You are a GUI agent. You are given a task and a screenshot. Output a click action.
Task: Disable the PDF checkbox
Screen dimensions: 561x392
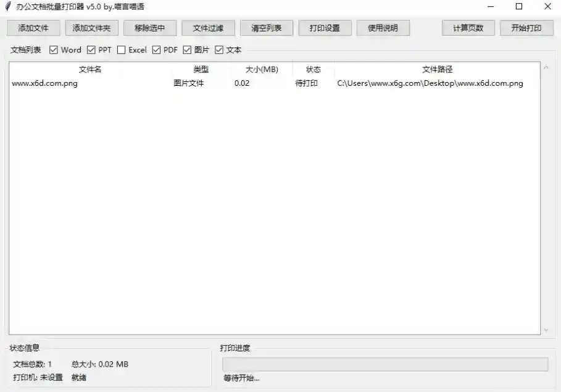pos(156,50)
